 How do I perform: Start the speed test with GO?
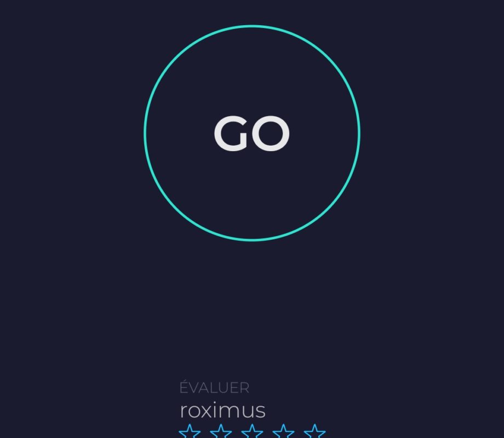click(x=252, y=132)
